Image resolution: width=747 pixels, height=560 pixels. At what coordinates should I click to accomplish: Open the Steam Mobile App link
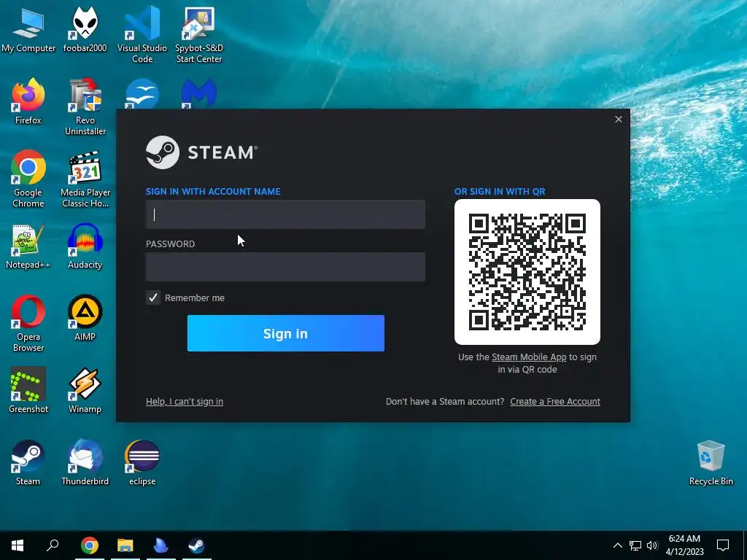click(529, 357)
